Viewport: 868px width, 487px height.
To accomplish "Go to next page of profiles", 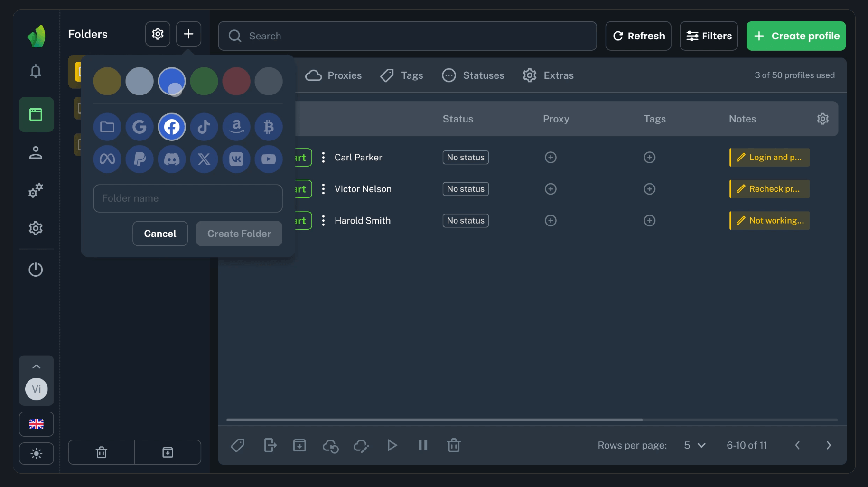I will tap(829, 446).
